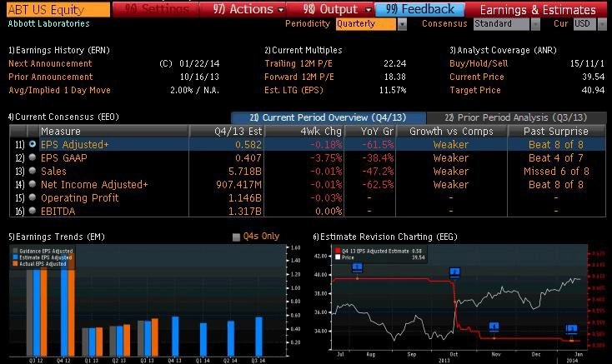Open event marker 5 near January on chart

[x=571, y=329]
